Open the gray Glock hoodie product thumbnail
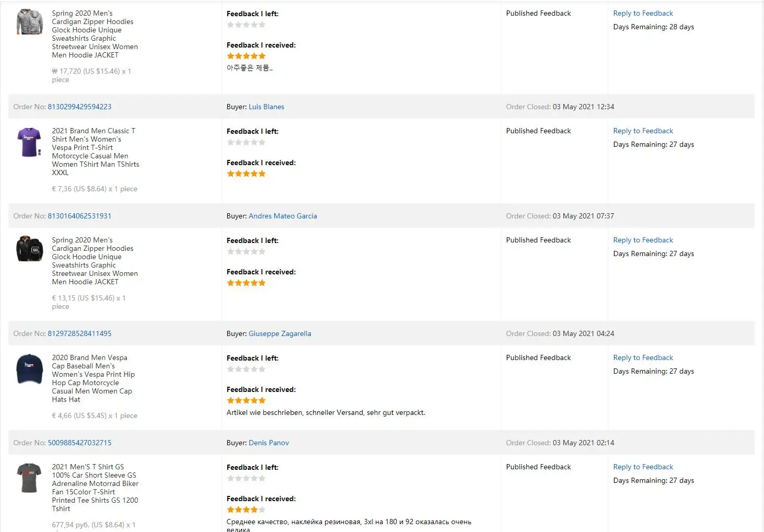The height and width of the screenshot is (532, 764). point(29,22)
